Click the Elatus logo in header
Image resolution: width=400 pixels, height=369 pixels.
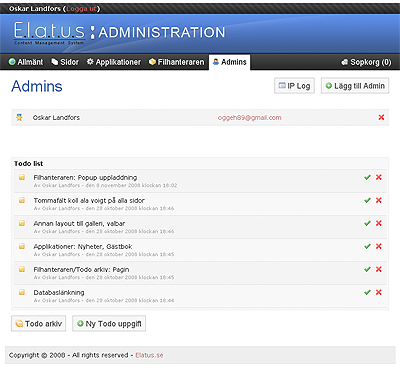[49, 33]
